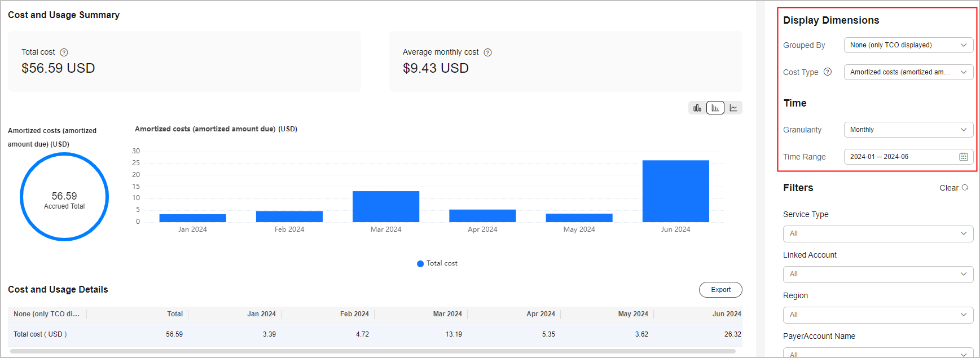Select the column chart view icon
The height and width of the screenshot is (358, 980).
click(715, 108)
